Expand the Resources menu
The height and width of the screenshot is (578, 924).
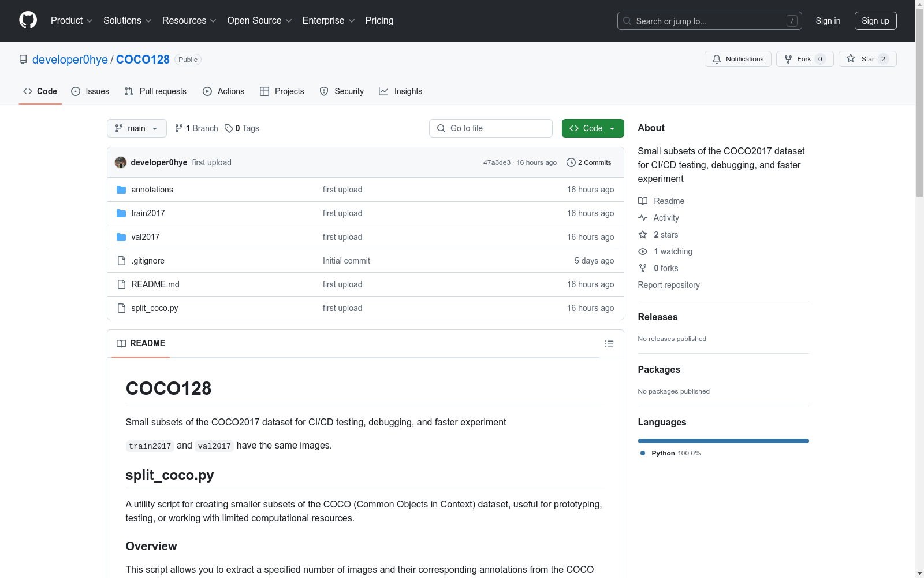pos(189,21)
